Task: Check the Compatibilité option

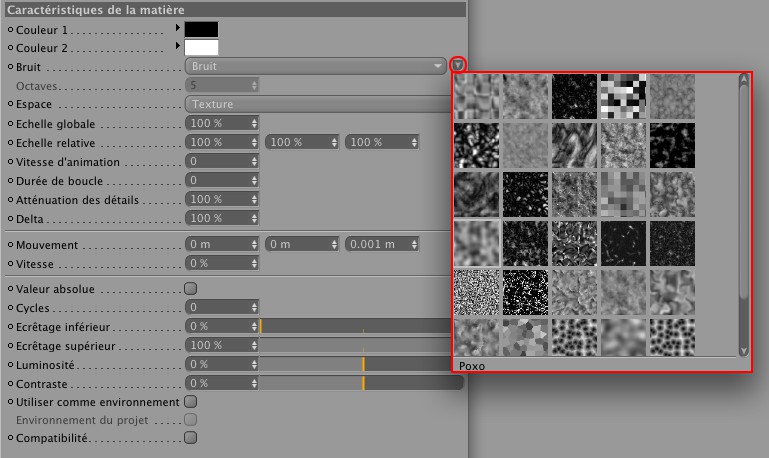Action: pos(191,437)
